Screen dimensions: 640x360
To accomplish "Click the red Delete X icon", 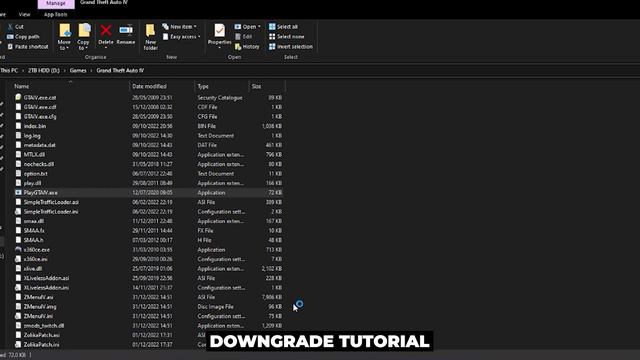I will [x=106, y=31].
